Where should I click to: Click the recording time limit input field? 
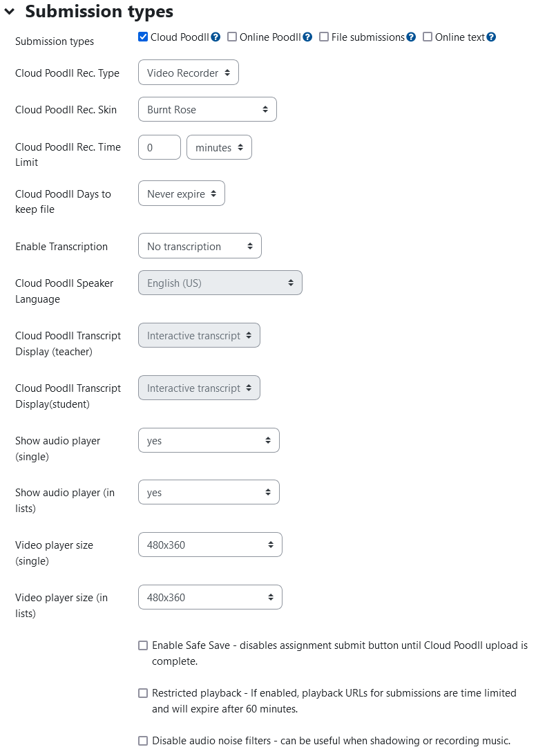159,147
